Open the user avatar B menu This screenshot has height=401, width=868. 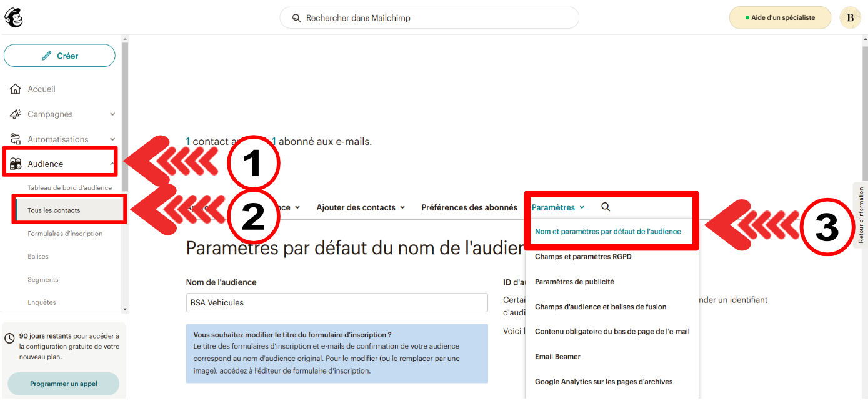[x=850, y=17]
